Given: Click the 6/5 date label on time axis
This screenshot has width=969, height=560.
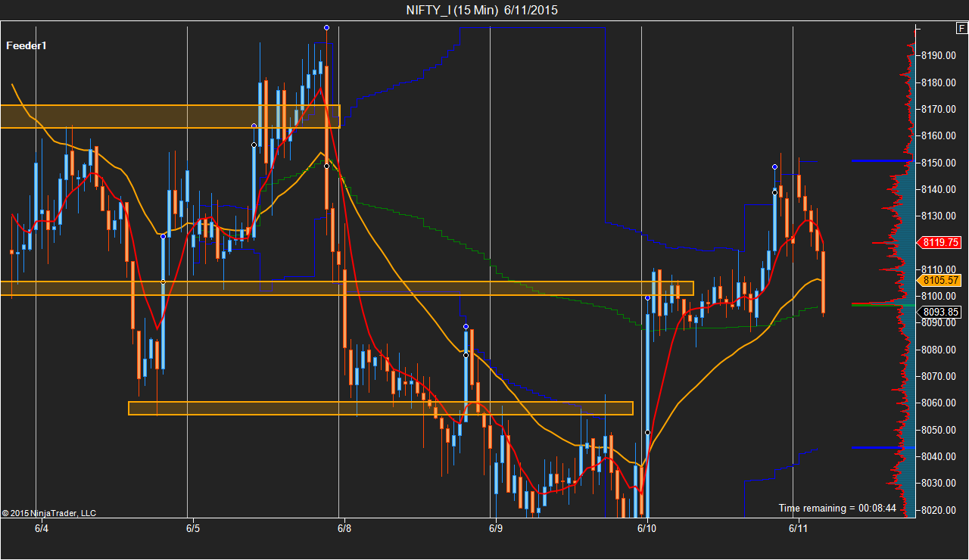Looking at the screenshot, I should [x=192, y=527].
